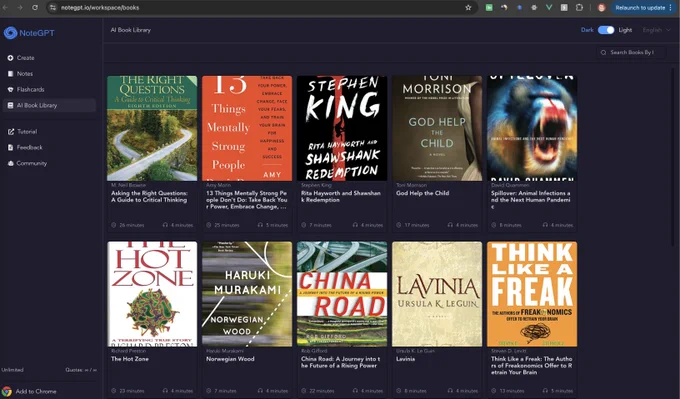680x399 pixels.
Task: Click the Community icon in sidebar
Action: coord(11,164)
